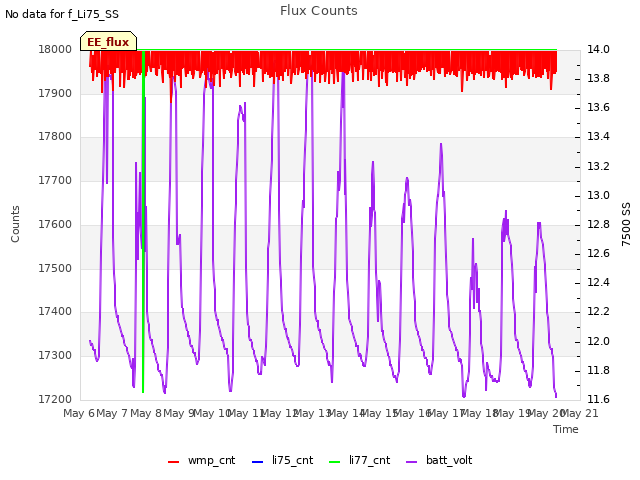The width and height of the screenshot is (640, 480).
Task: Click the Counts left axis label
Action: pos(15,224)
